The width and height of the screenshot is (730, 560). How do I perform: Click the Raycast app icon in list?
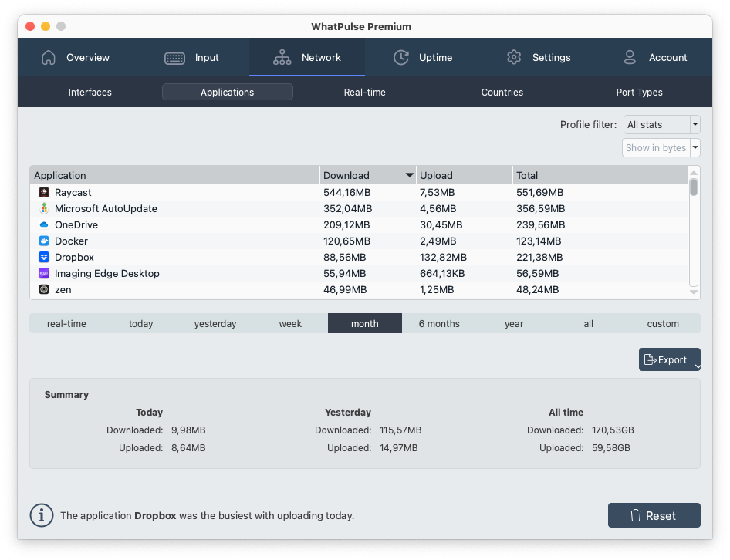[x=44, y=192]
